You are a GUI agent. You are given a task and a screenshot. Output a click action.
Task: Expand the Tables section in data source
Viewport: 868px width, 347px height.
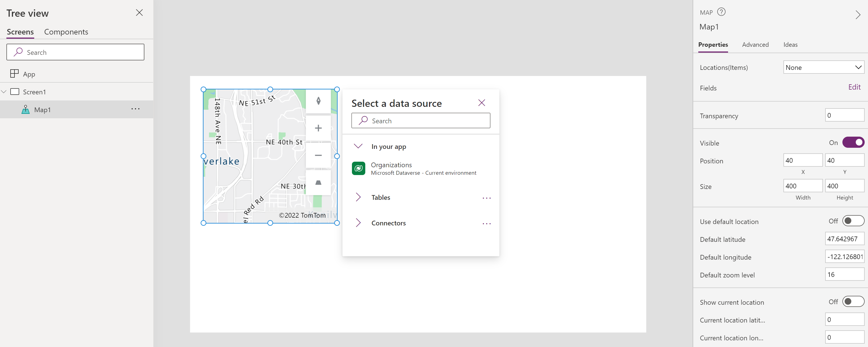pyautogui.click(x=359, y=197)
